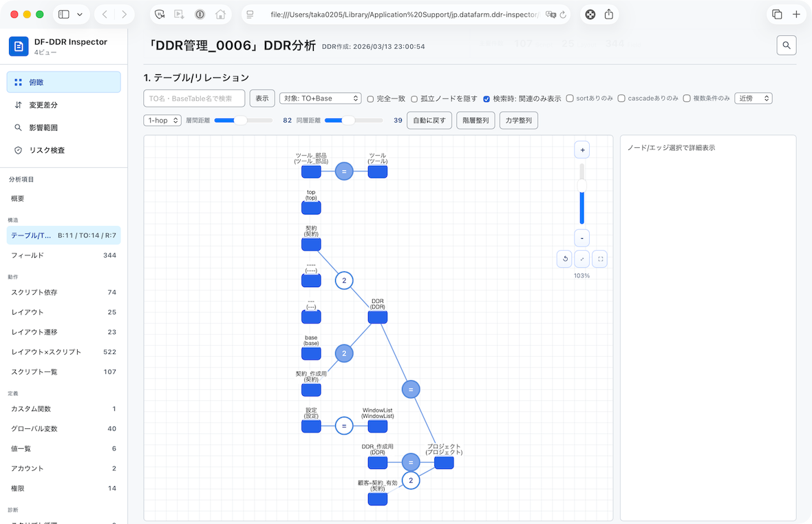
Task: Open 権限 in the sidebar
Action: (64, 488)
